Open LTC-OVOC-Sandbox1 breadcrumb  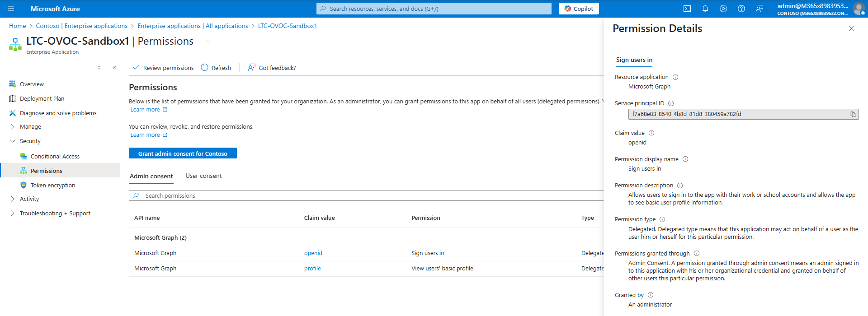tap(288, 26)
